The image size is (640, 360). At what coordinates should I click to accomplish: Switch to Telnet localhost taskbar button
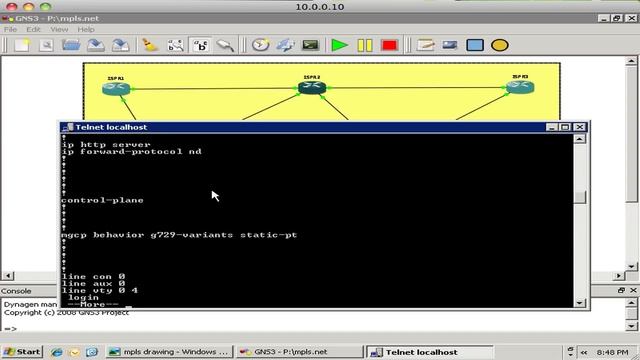[x=429, y=352]
